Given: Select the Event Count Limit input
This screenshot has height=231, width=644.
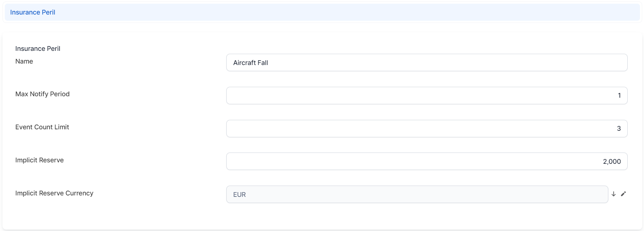Looking at the screenshot, I should coord(426,129).
